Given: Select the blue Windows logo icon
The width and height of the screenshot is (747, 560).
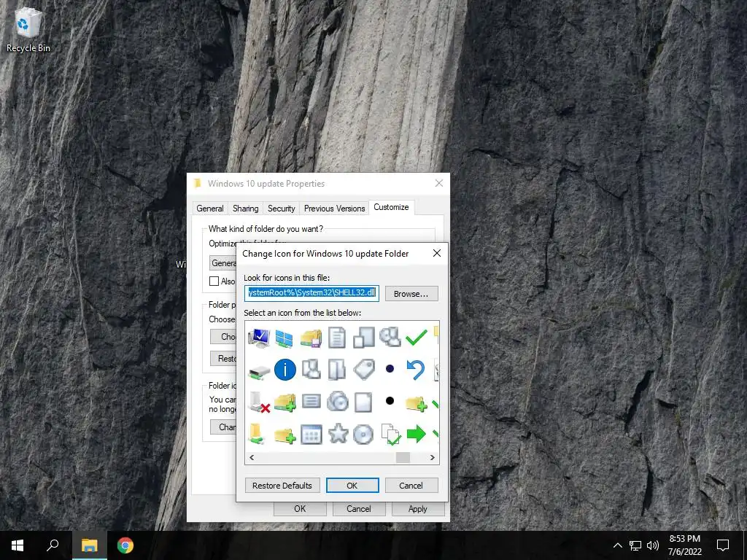Looking at the screenshot, I should coord(285,338).
